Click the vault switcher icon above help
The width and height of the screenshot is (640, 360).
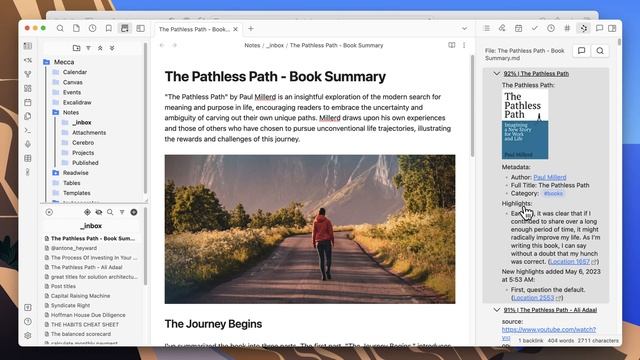(x=28, y=307)
